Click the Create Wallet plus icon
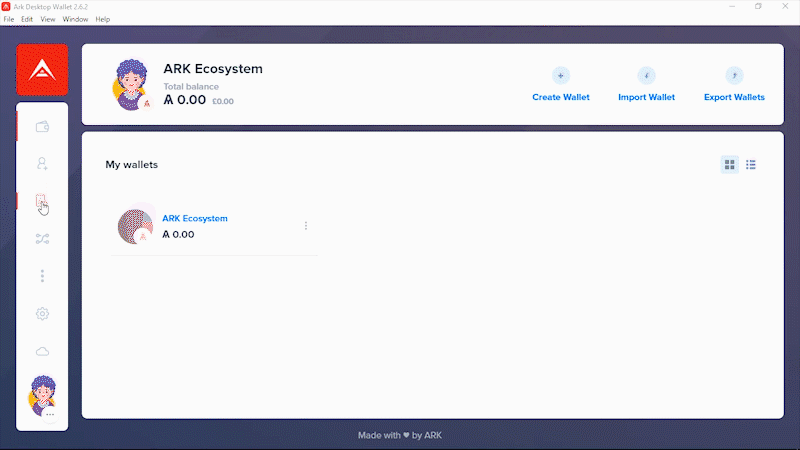The height and width of the screenshot is (450, 800). pyautogui.click(x=561, y=76)
